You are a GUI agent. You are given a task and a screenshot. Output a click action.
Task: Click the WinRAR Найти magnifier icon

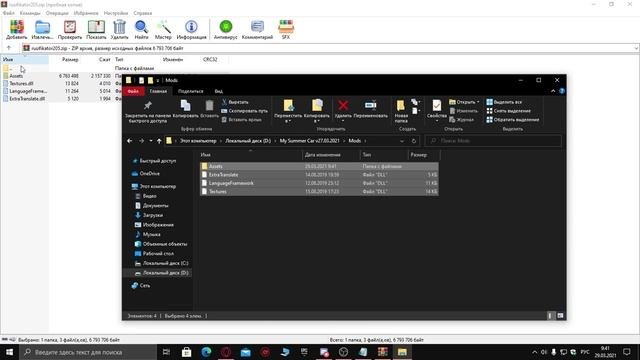click(x=141, y=27)
